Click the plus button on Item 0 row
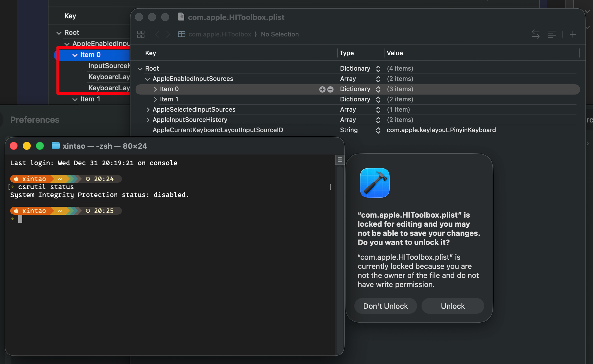The height and width of the screenshot is (364, 593). (322, 89)
